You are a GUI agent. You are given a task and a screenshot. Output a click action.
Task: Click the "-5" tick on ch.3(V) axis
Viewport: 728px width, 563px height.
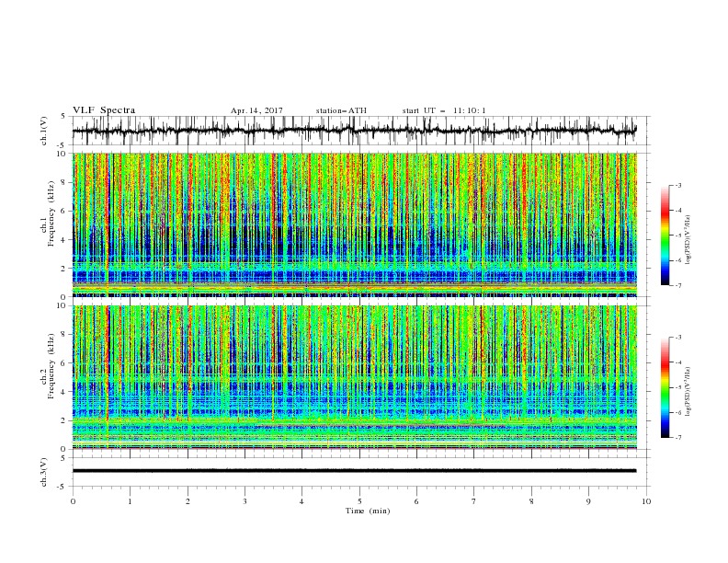pyautogui.click(x=62, y=487)
